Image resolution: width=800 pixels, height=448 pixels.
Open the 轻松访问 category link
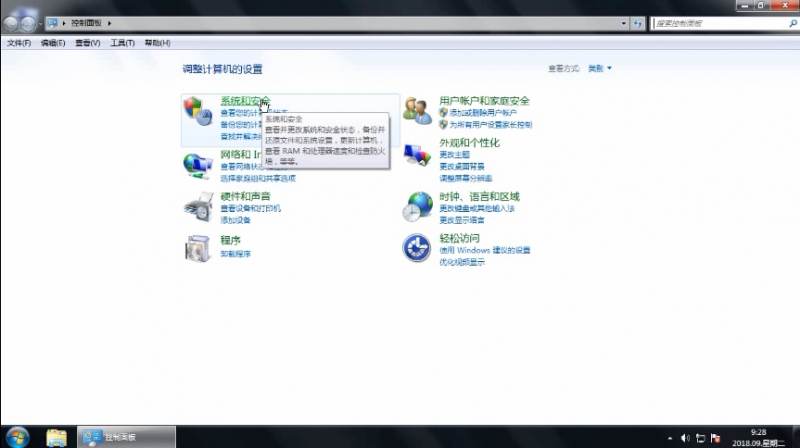click(459, 238)
